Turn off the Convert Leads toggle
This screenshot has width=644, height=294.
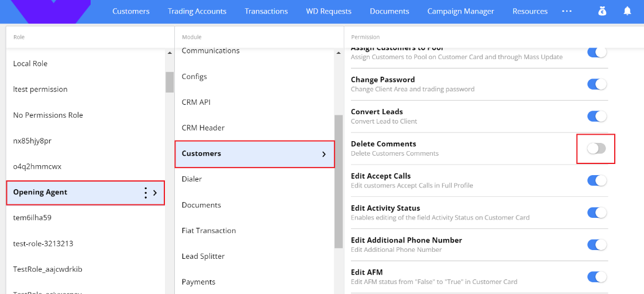(597, 117)
